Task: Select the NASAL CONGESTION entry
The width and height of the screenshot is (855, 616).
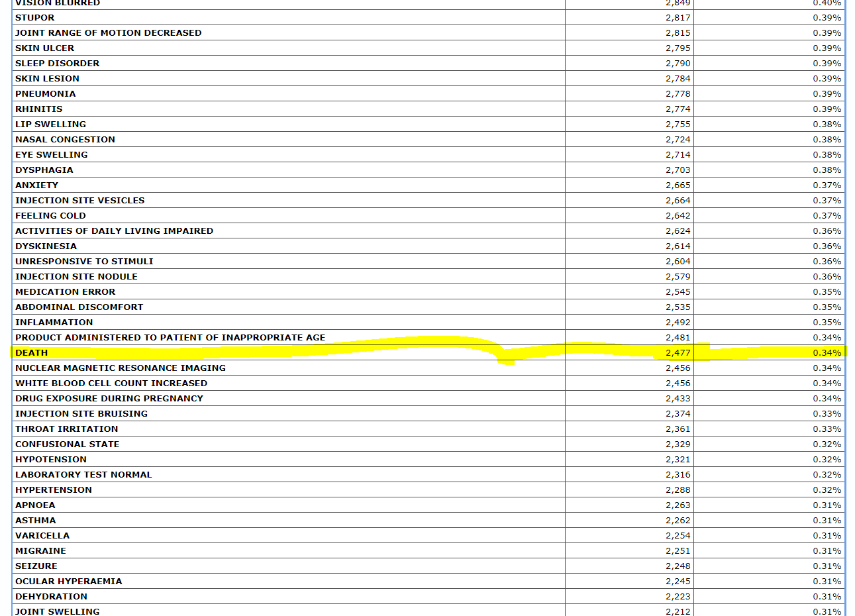Action: point(66,140)
